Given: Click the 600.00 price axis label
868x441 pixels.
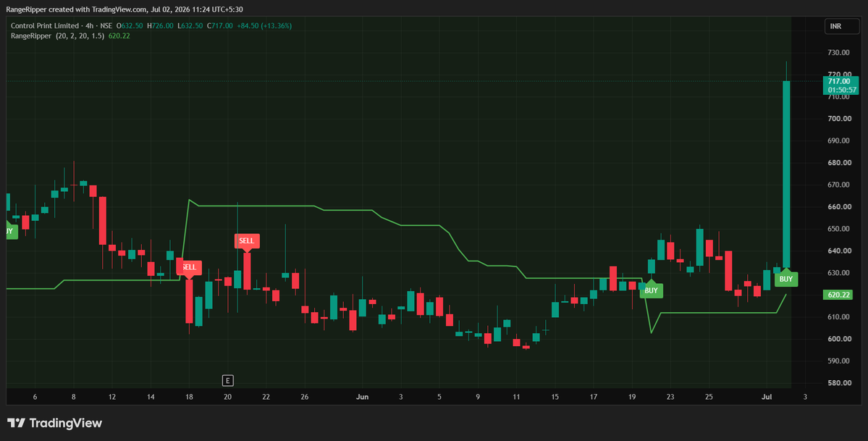Looking at the screenshot, I should tap(838, 339).
